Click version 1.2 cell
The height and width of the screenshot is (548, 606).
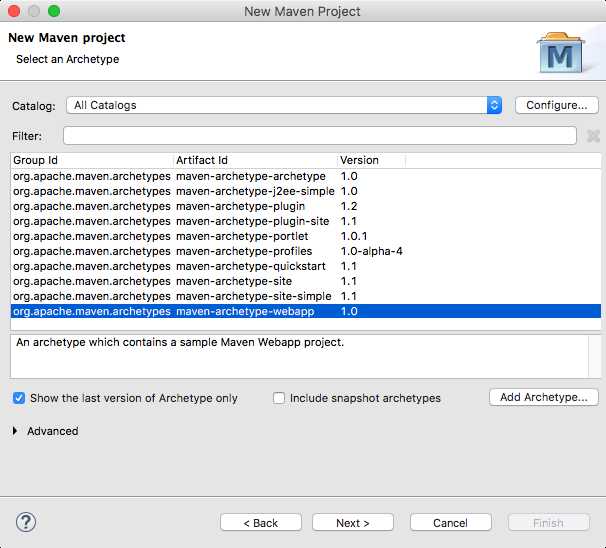click(x=349, y=206)
